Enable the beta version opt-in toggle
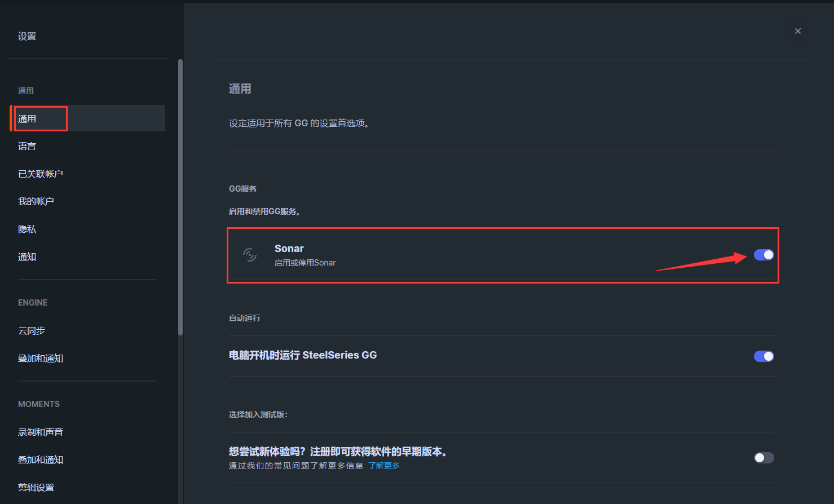 point(764,458)
